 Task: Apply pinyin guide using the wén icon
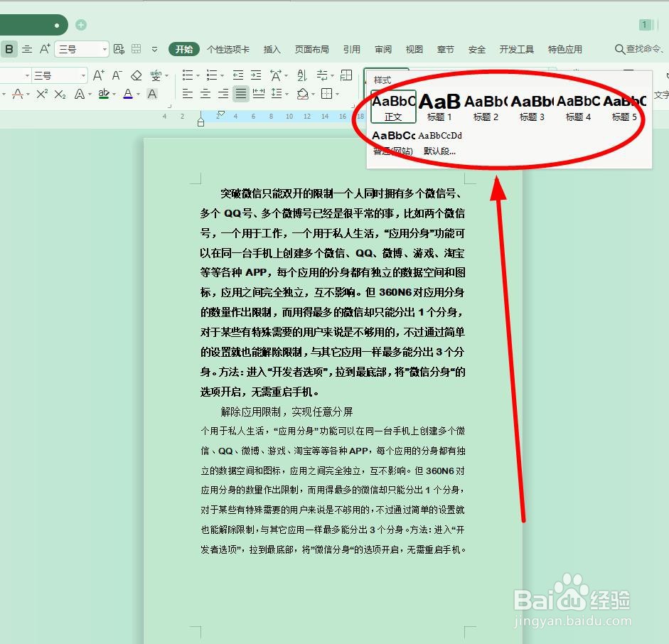tap(156, 75)
